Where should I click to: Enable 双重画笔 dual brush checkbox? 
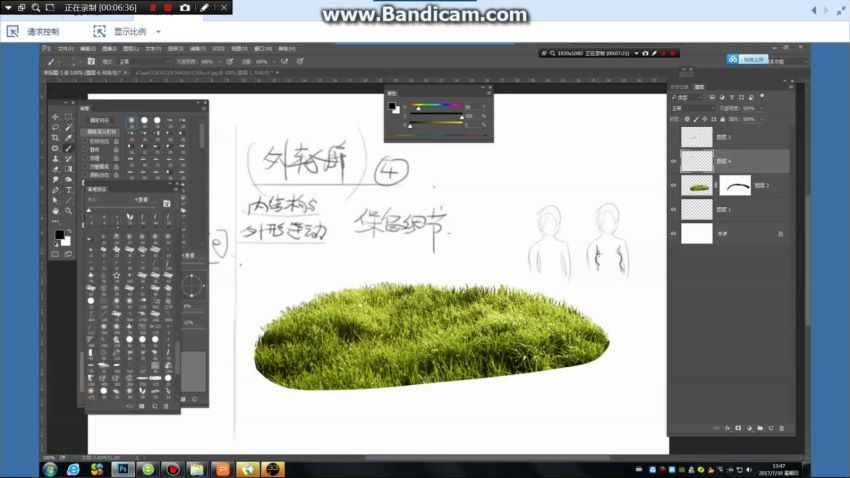(85, 166)
